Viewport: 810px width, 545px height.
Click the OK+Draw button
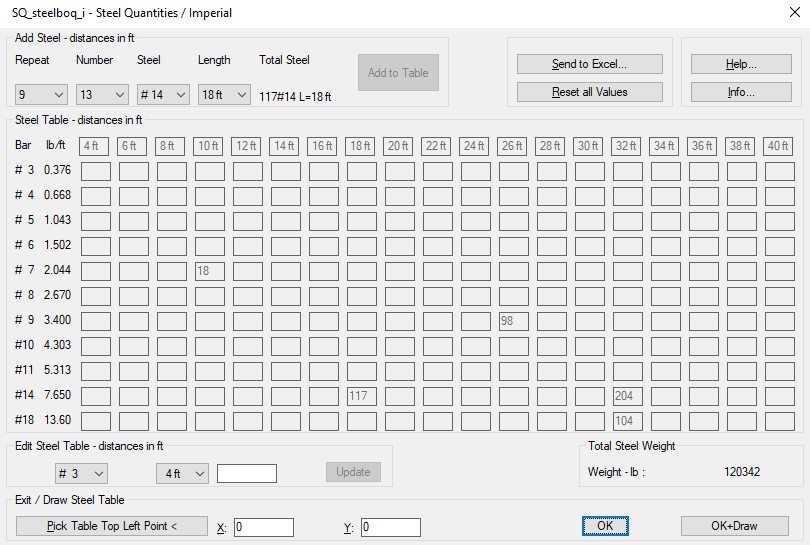tap(734, 526)
